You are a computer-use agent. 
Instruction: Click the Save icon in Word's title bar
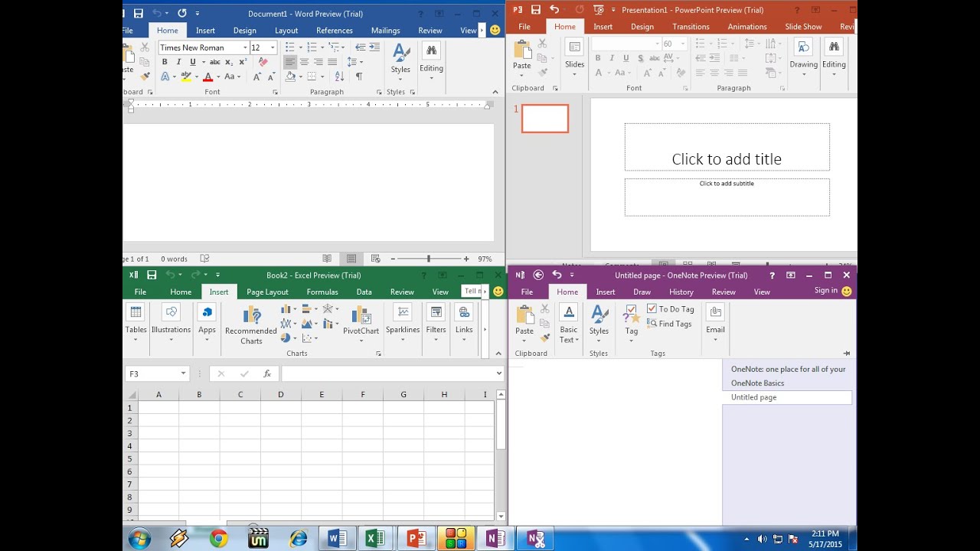click(139, 13)
